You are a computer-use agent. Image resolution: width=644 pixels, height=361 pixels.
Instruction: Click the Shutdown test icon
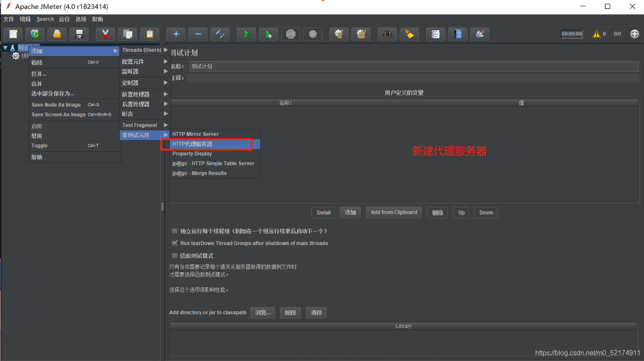pyautogui.click(x=313, y=34)
